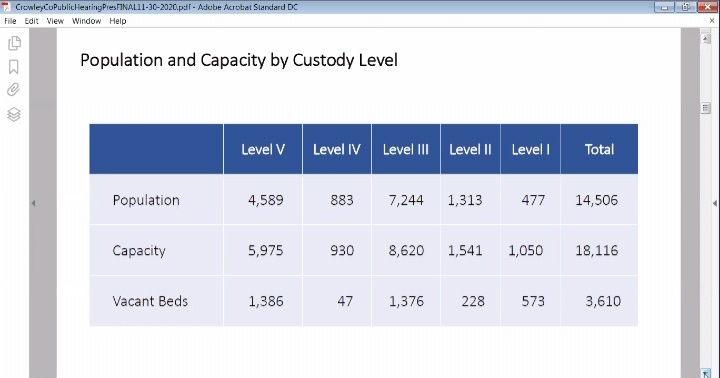Click the vertical scrollbar thumb
Image resolution: width=720 pixels, height=378 pixels.
point(706,108)
